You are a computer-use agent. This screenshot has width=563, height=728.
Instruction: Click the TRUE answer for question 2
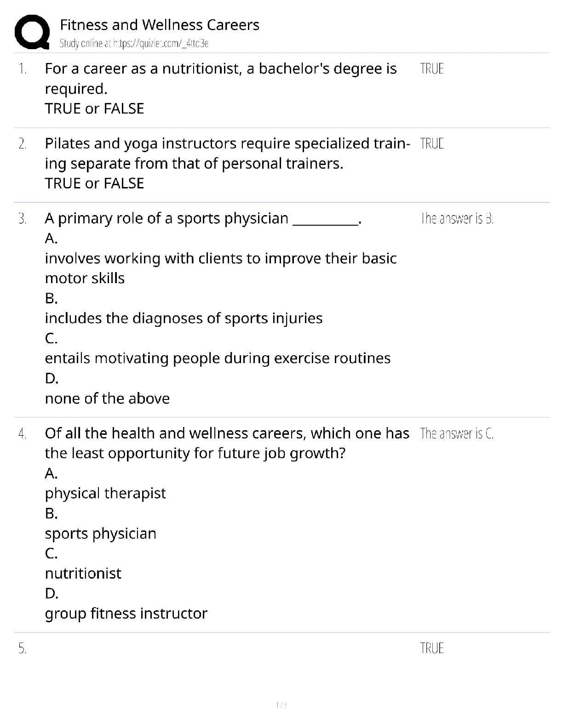click(432, 144)
